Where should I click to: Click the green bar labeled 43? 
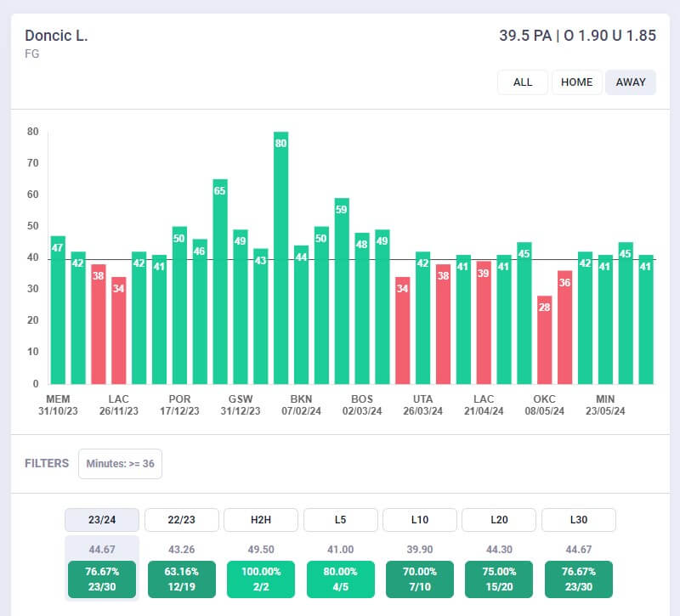pyautogui.click(x=261, y=316)
